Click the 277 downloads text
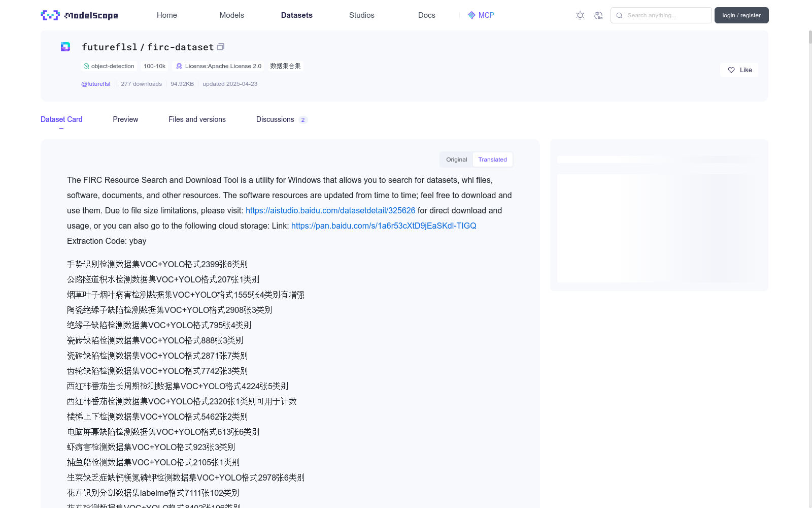This screenshot has width=812, height=508. [x=141, y=84]
